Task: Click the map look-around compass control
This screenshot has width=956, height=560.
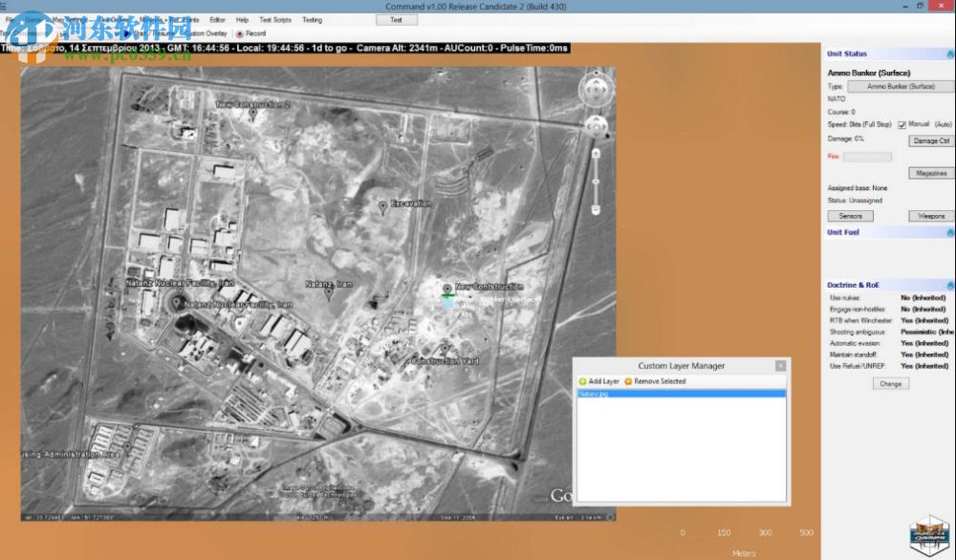Action: pyautogui.click(x=594, y=90)
